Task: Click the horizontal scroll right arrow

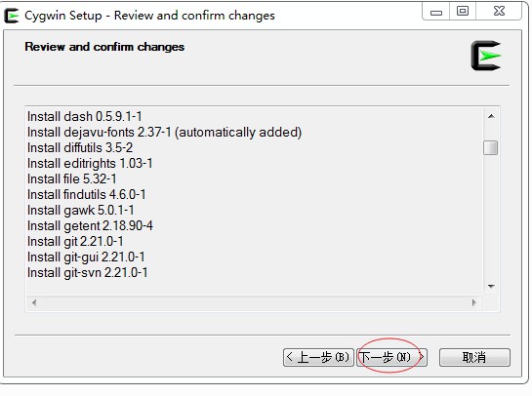Action: click(474, 302)
